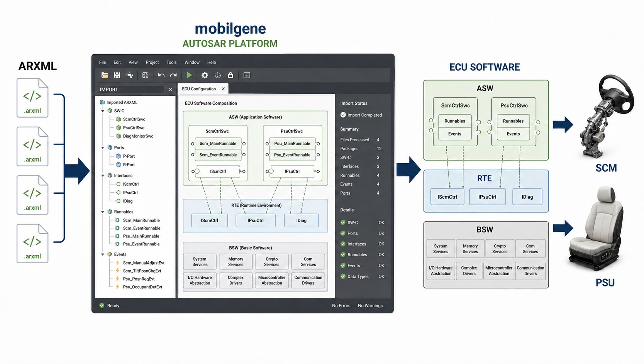Image resolution: width=644 pixels, height=364 pixels.
Task: Click the cube icon beside ScmCtrlSwc in the tree
Action: (x=119, y=119)
